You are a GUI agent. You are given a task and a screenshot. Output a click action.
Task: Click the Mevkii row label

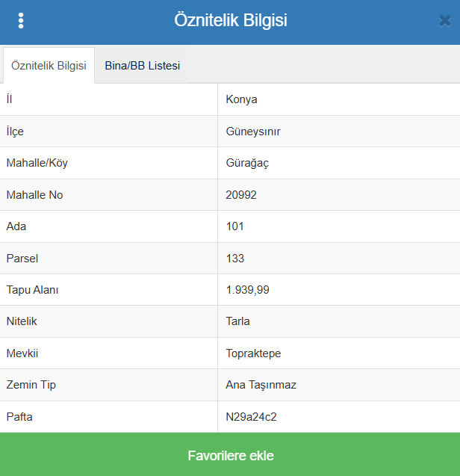(x=22, y=353)
